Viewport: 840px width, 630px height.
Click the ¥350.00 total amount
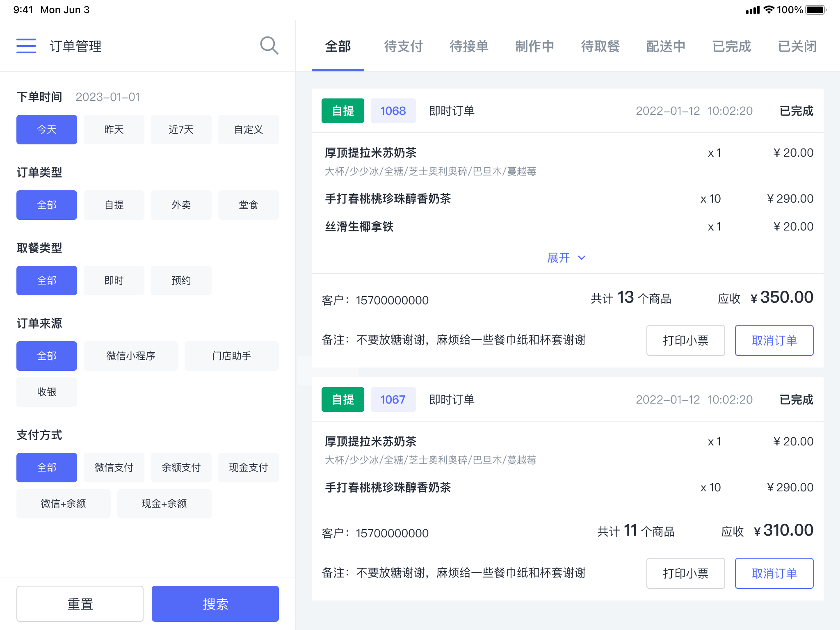point(782,297)
